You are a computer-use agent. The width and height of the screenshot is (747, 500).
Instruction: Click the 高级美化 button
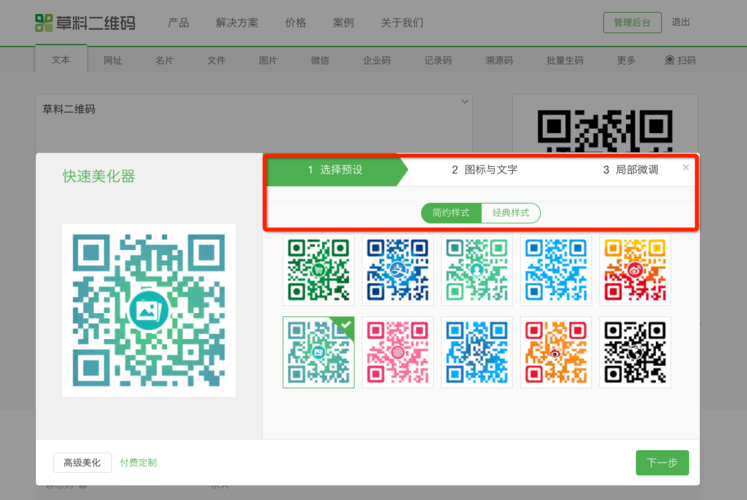click(x=82, y=462)
